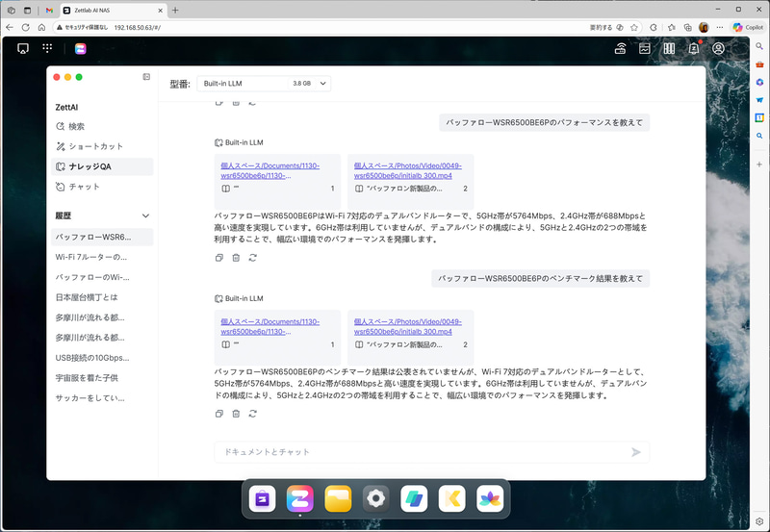Open history item USB接続の10Gbps...
Image resolution: width=770 pixels, height=532 pixels.
102,358
